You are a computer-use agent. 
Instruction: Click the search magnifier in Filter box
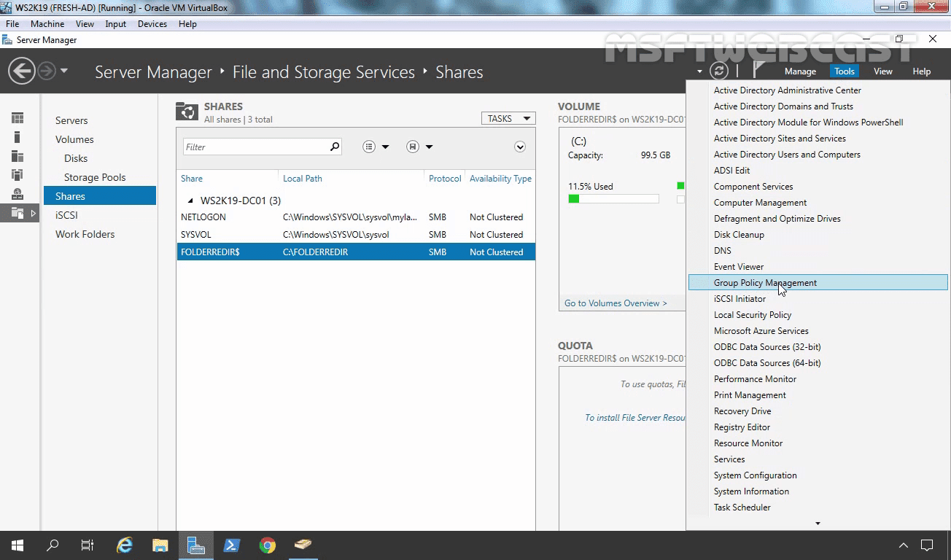pyautogui.click(x=335, y=147)
